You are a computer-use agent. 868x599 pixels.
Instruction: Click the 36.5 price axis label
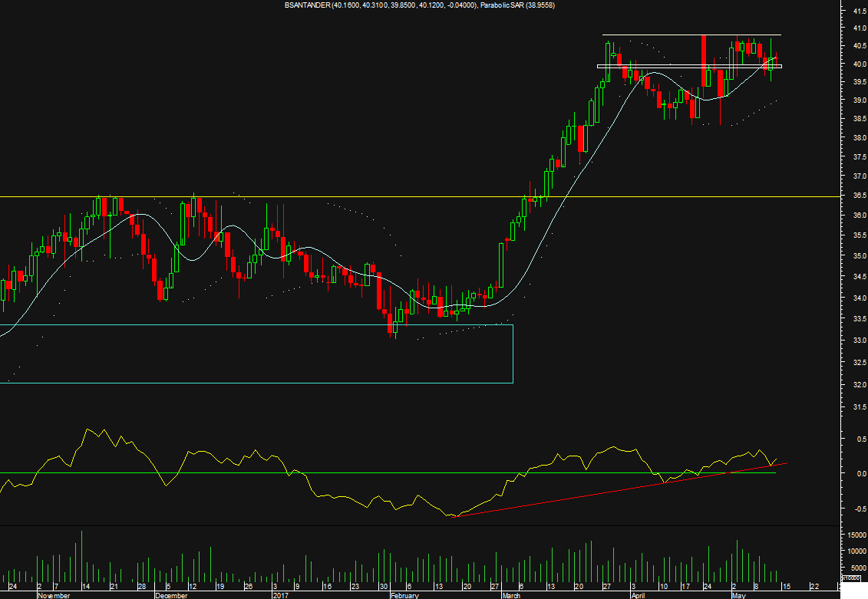click(x=860, y=196)
